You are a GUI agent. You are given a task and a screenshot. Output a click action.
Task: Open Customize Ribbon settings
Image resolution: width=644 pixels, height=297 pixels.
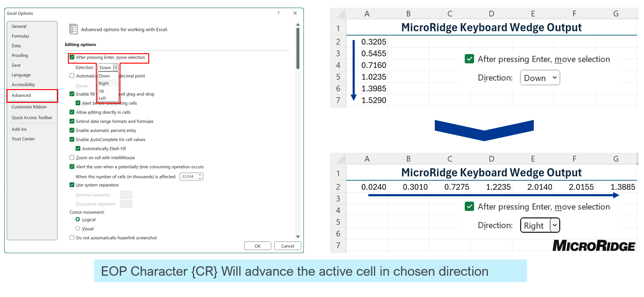29,107
